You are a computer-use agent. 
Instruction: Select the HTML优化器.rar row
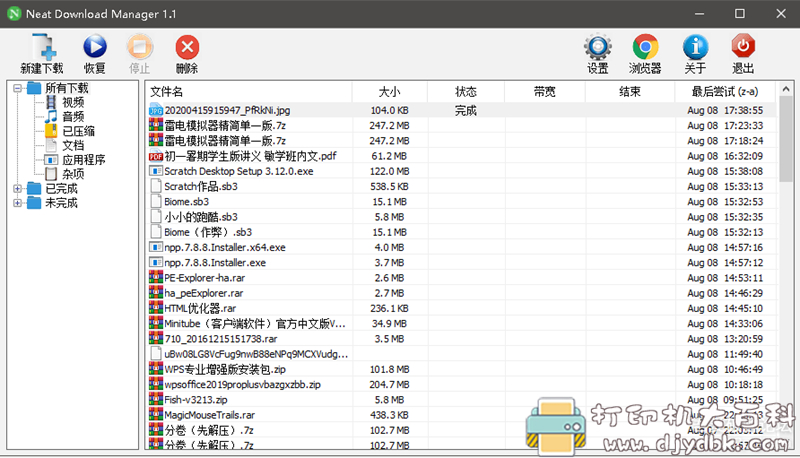(x=462, y=309)
